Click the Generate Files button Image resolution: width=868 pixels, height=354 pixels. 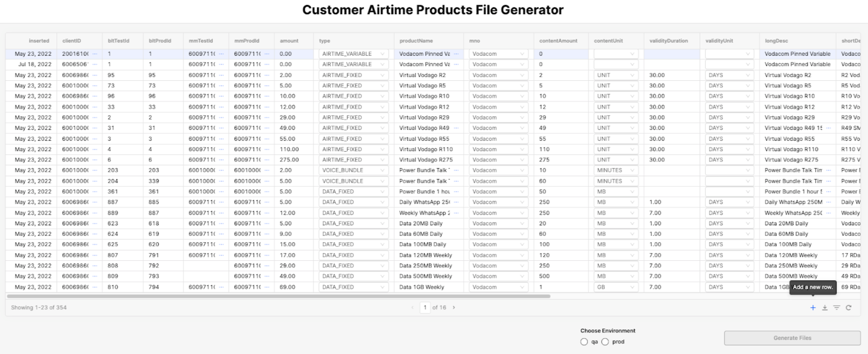pyautogui.click(x=792, y=338)
